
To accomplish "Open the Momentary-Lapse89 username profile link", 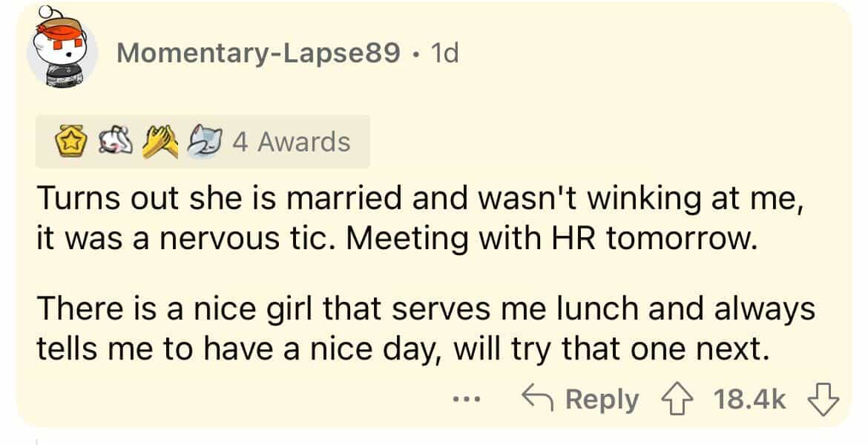I will point(258,53).
